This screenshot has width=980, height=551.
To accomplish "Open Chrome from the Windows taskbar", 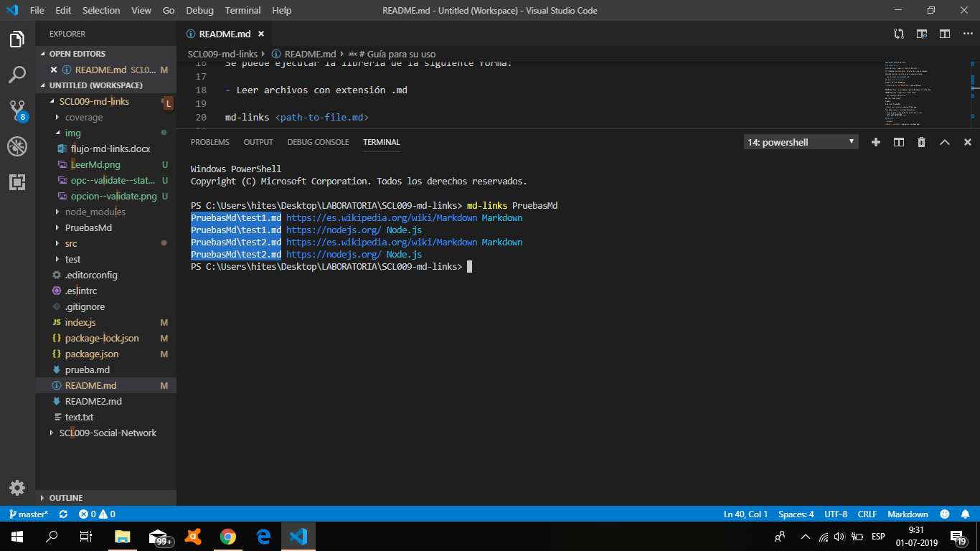I will pyautogui.click(x=228, y=536).
